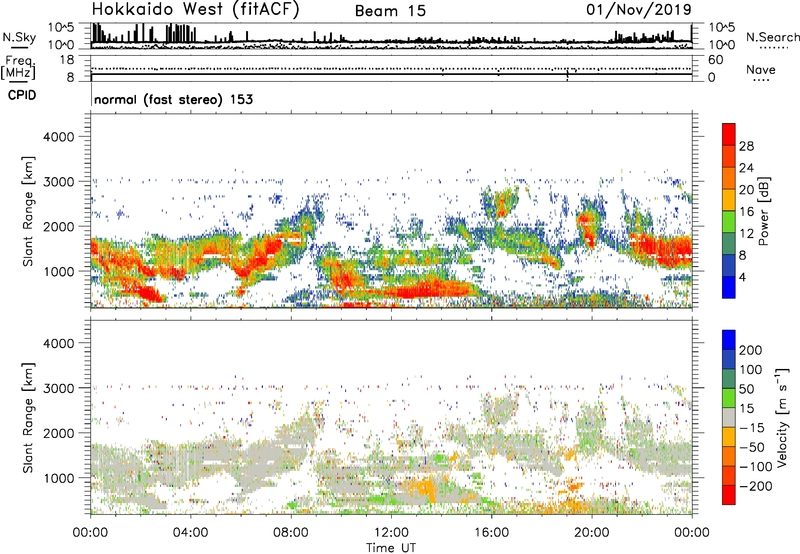Click the '16:00' time axis tick
Image resolution: width=800 pixels, height=554 pixels.
click(491, 533)
